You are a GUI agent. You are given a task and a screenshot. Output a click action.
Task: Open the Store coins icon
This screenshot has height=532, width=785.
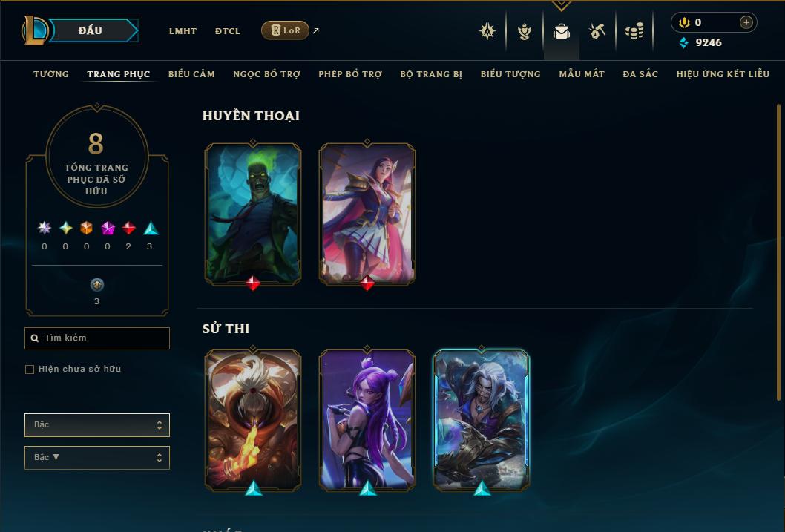point(634,31)
